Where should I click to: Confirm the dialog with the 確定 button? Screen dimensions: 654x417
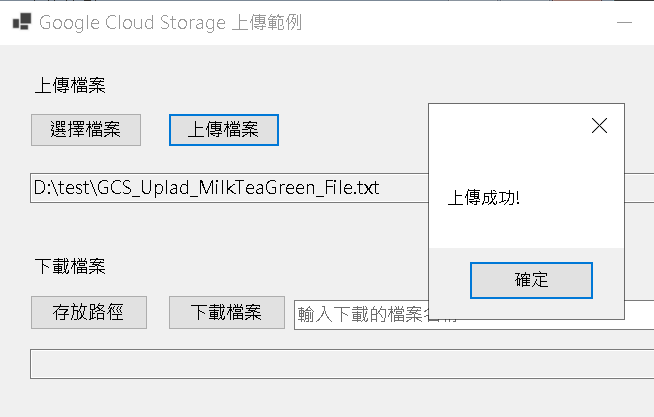[x=531, y=280]
